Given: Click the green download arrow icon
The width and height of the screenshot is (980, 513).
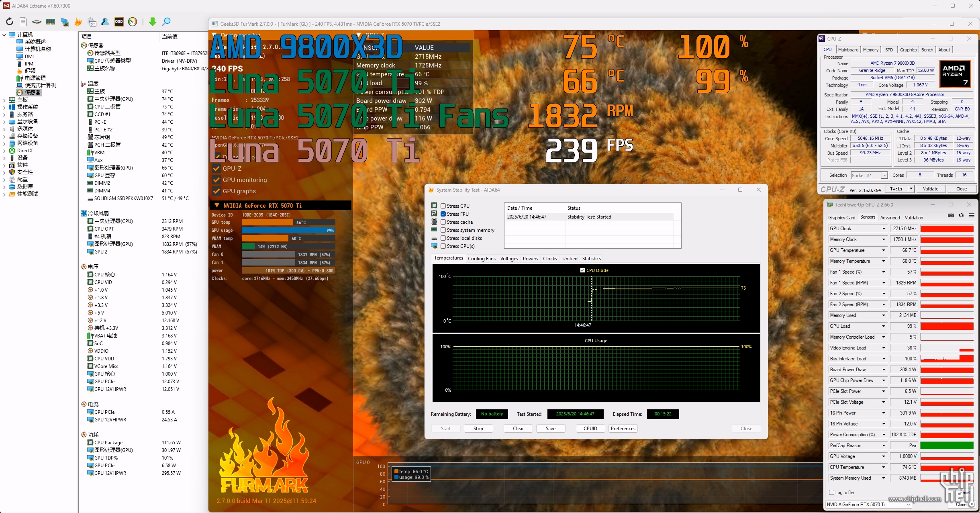Looking at the screenshot, I should pyautogui.click(x=153, y=22).
